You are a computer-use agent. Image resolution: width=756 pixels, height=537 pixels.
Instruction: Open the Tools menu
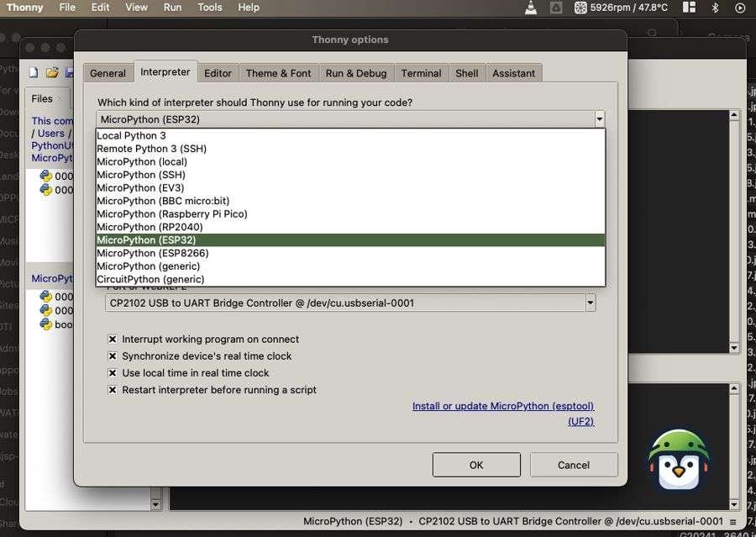click(x=210, y=8)
